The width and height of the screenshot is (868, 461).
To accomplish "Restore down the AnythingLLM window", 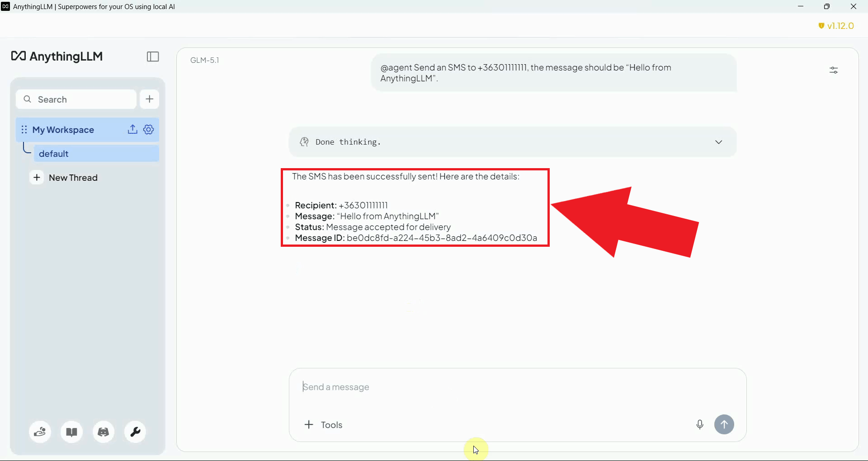I will 827,6.
